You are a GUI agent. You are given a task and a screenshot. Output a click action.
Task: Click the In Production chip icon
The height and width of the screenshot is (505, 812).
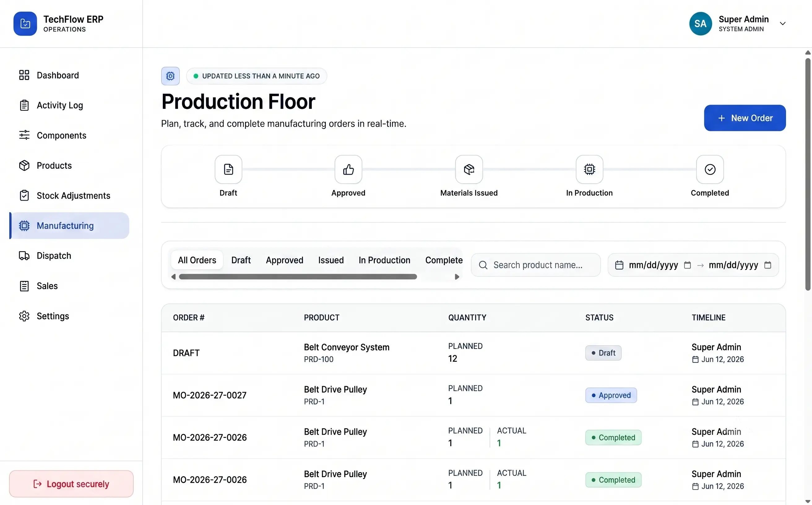pyautogui.click(x=590, y=169)
